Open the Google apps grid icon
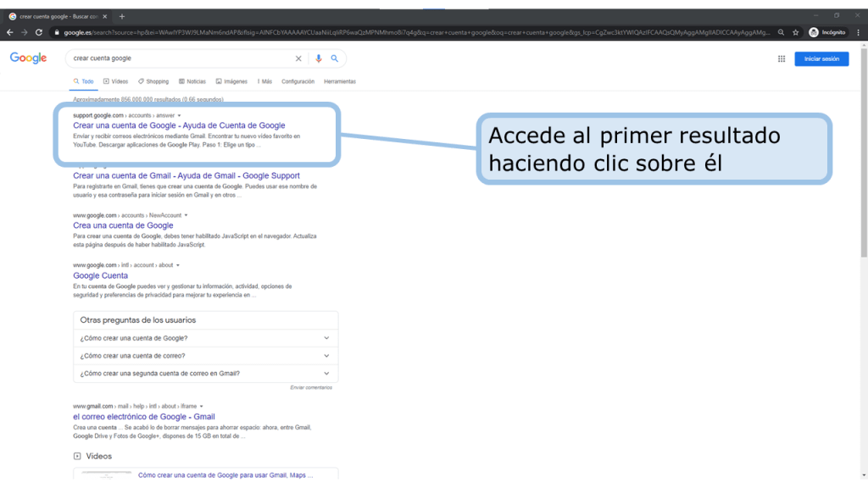 [781, 58]
